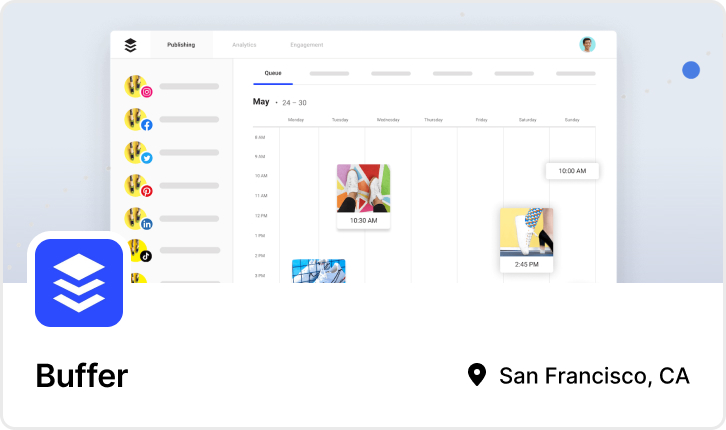Click the Sunday column header
This screenshot has width=726, height=430.
point(572,120)
